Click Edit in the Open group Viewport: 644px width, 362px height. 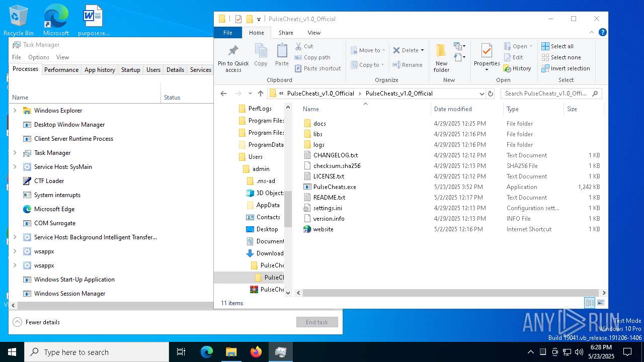click(514, 57)
